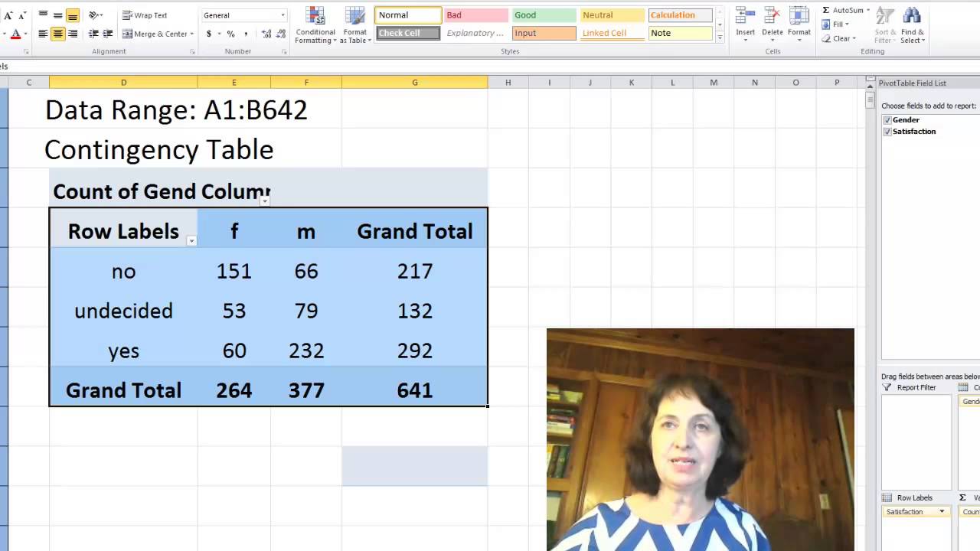Viewport: 980px width, 551px height.
Task: Open Format as Table gallery
Action: click(x=355, y=25)
